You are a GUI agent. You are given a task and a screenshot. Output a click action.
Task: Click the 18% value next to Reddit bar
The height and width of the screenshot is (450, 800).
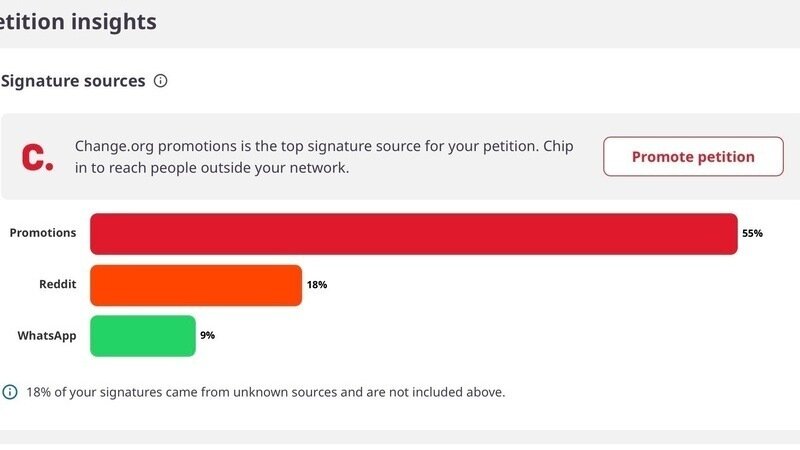pos(317,285)
